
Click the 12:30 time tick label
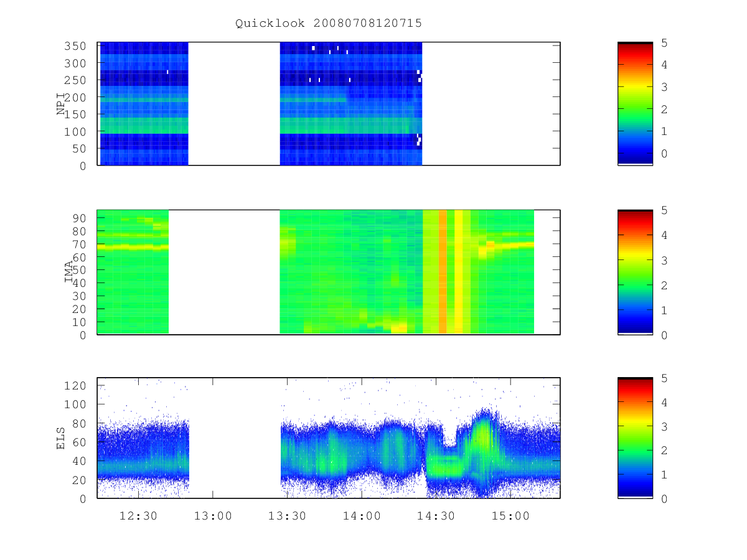tap(138, 516)
